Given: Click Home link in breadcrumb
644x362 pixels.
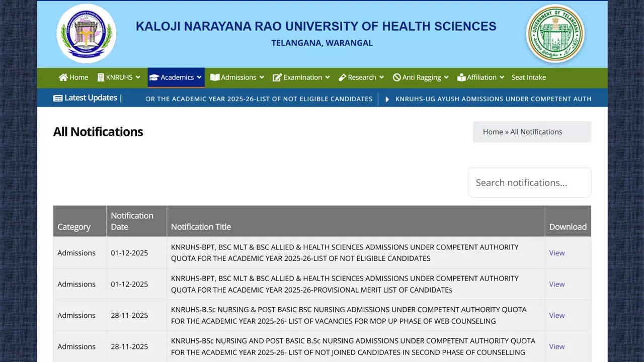Looking at the screenshot, I should [x=493, y=132].
